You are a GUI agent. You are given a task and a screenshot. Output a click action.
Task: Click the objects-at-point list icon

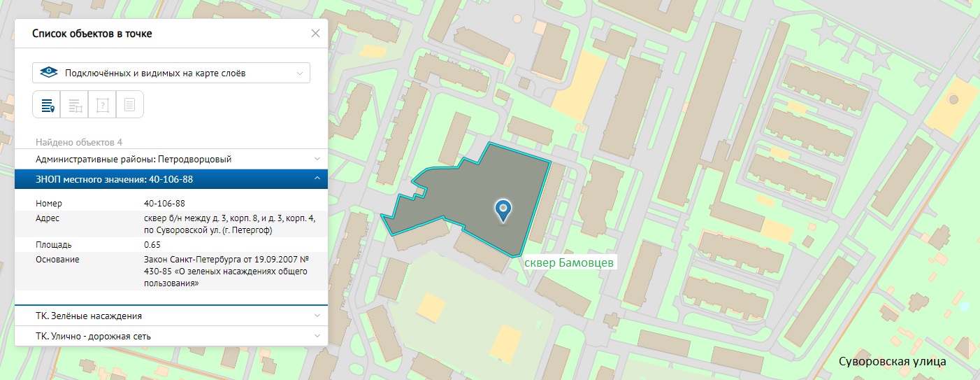[x=47, y=105]
